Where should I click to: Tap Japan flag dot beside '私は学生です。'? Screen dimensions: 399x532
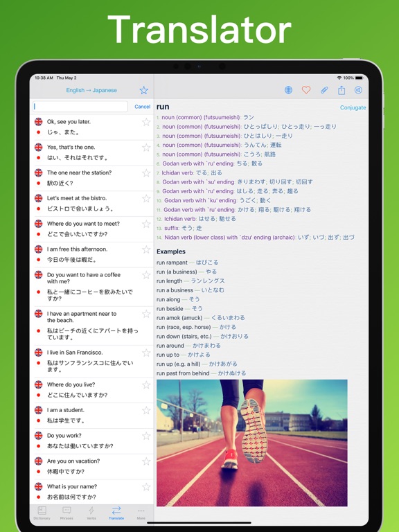[x=39, y=420]
